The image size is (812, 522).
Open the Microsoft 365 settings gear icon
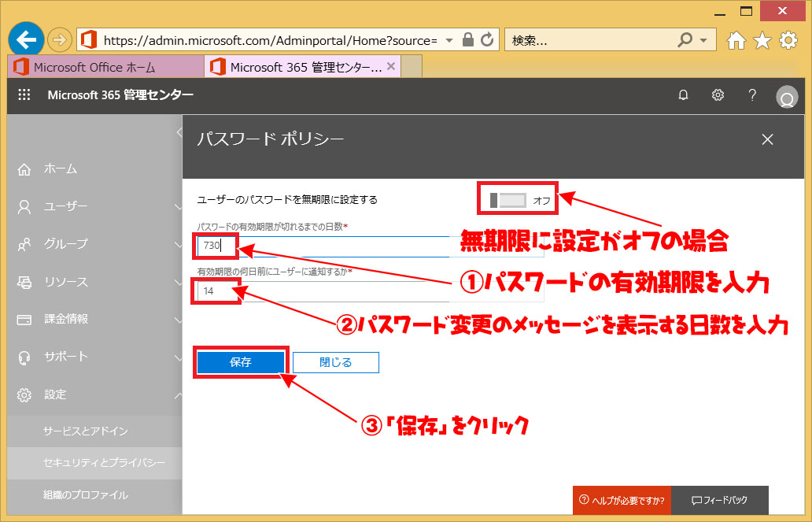718,94
